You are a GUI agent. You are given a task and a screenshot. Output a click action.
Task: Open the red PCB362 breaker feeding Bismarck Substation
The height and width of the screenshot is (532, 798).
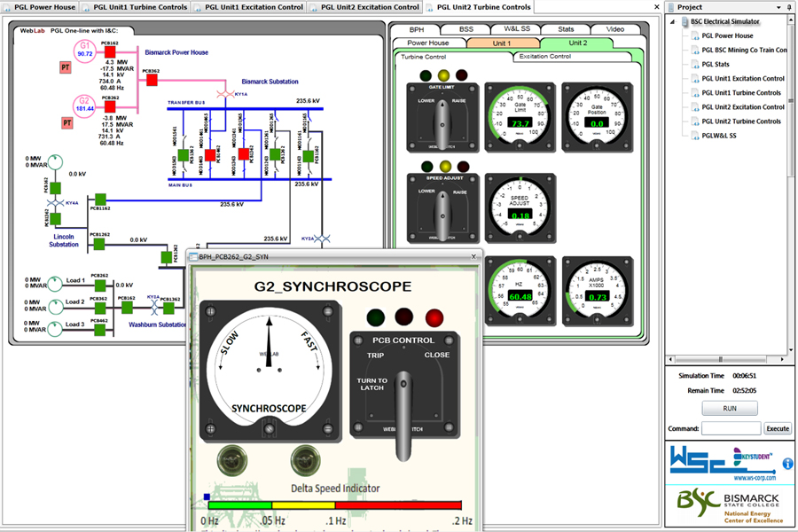(152, 80)
